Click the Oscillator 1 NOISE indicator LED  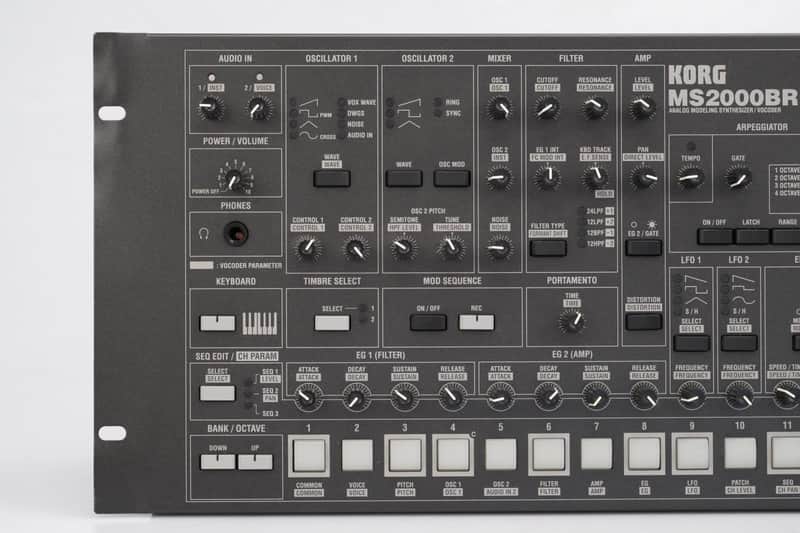tap(342, 124)
